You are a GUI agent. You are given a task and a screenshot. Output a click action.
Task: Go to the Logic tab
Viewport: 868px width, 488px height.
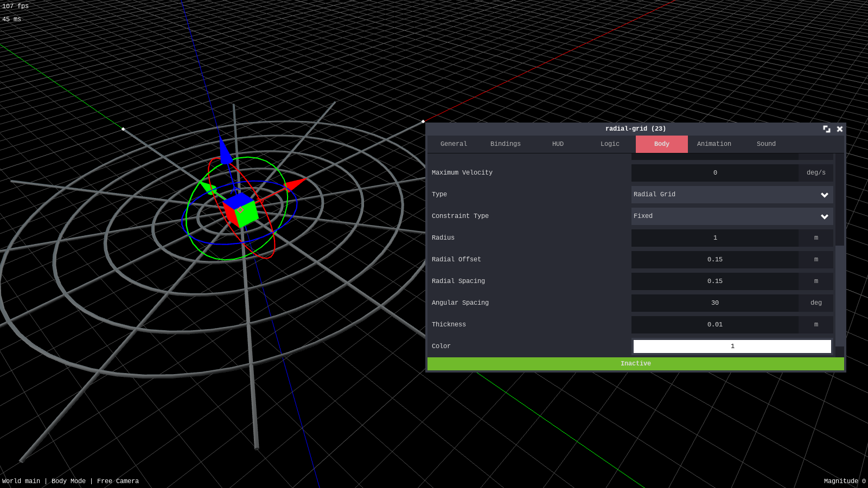(x=610, y=144)
